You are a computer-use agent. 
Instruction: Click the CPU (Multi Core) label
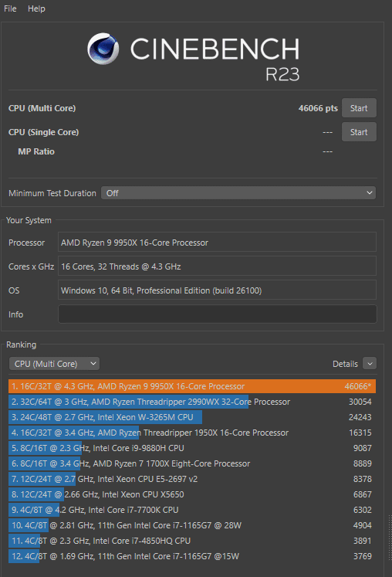point(42,108)
